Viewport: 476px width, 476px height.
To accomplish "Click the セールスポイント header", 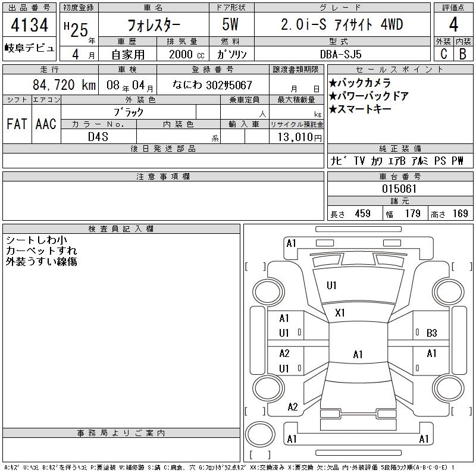I will coord(400,70).
